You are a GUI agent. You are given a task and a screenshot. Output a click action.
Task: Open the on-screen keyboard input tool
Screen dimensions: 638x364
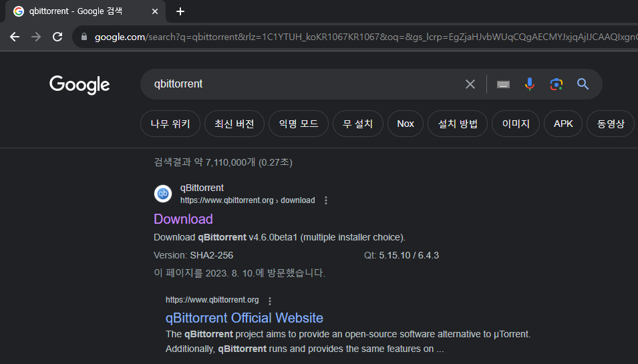pyautogui.click(x=503, y=84)
